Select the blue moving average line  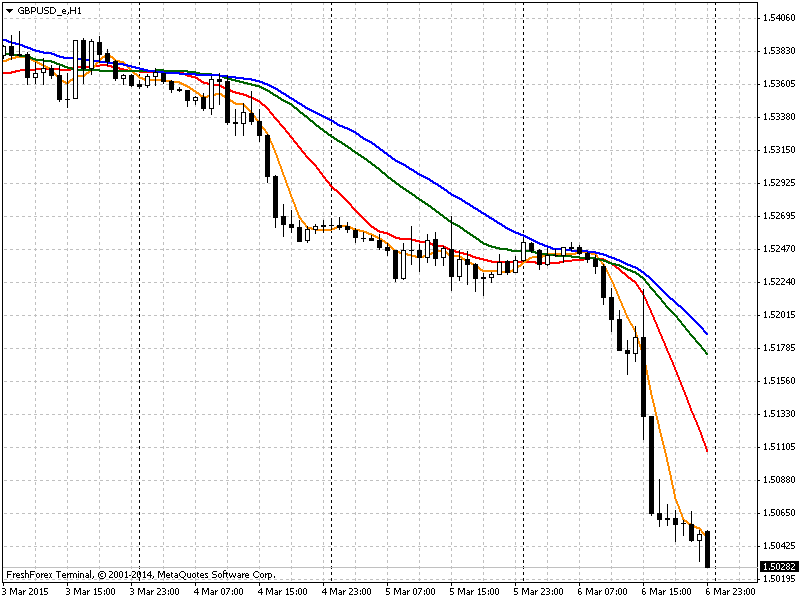[x=388, y=154]
